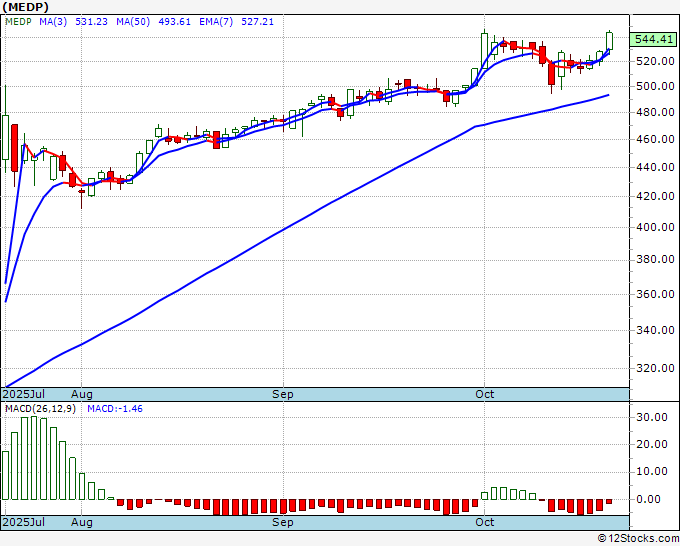Click the 380.00 price axis label

click(655, 259)
